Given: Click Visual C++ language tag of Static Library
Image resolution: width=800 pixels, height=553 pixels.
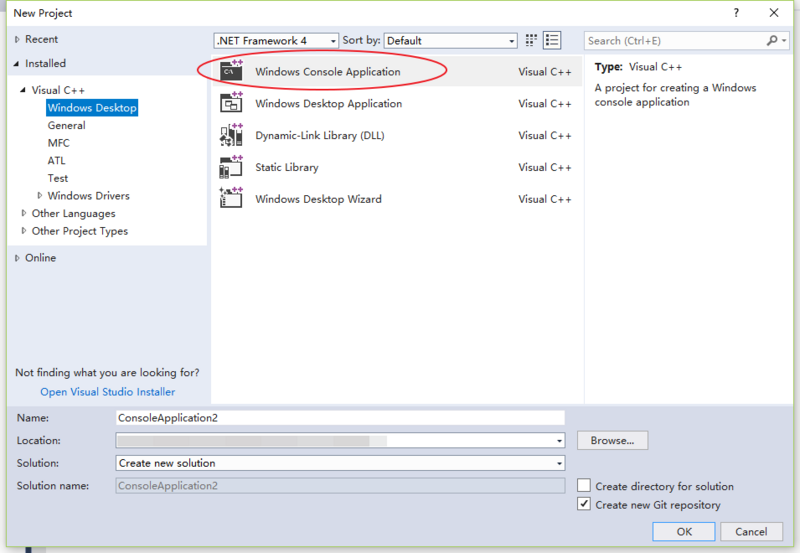Looking at the screenshot, I should coord(545,167).
